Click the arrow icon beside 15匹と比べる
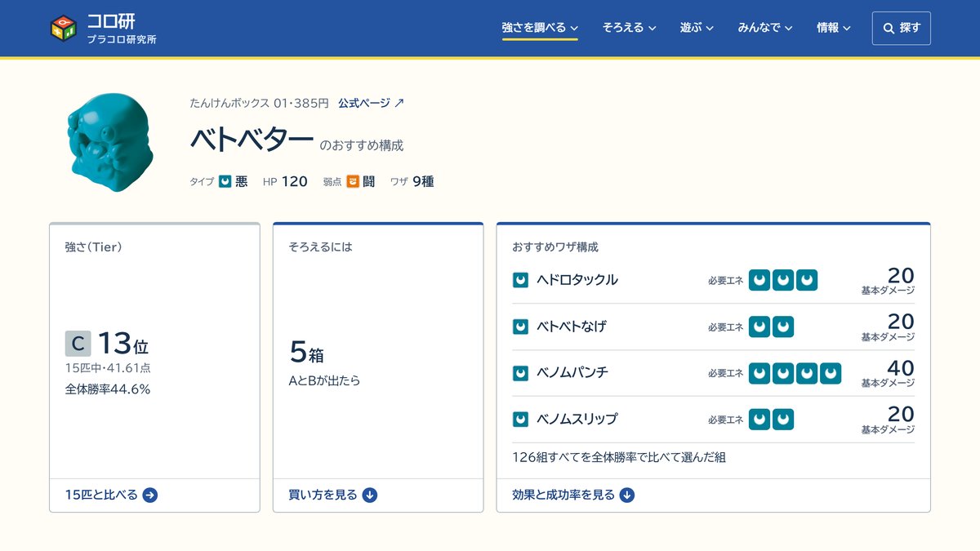Image resolution: width=980 pixels, height=551 pixels. [x=150, y=495]
